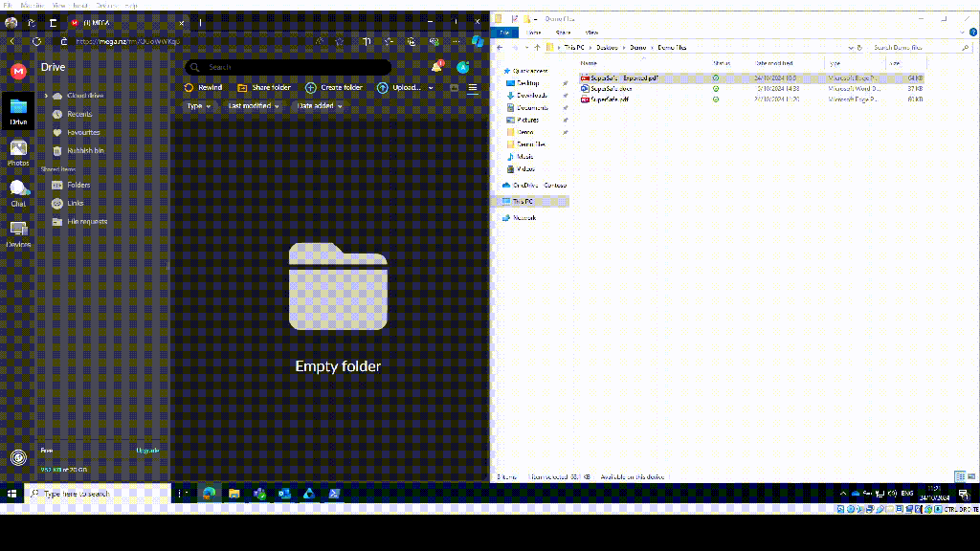Image resolution: width=980 pixels, height=551 pixels.
Task: Click the browser address bar URL
Action: [128, 42]
